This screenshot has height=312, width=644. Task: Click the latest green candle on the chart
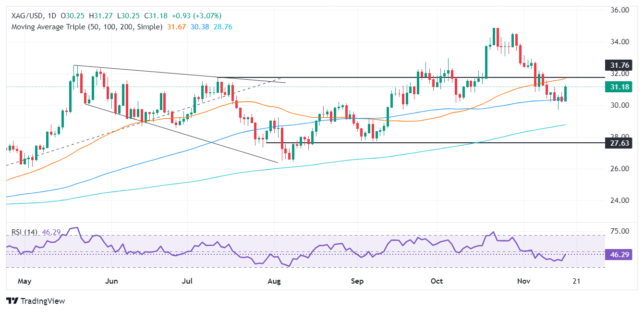565,94
